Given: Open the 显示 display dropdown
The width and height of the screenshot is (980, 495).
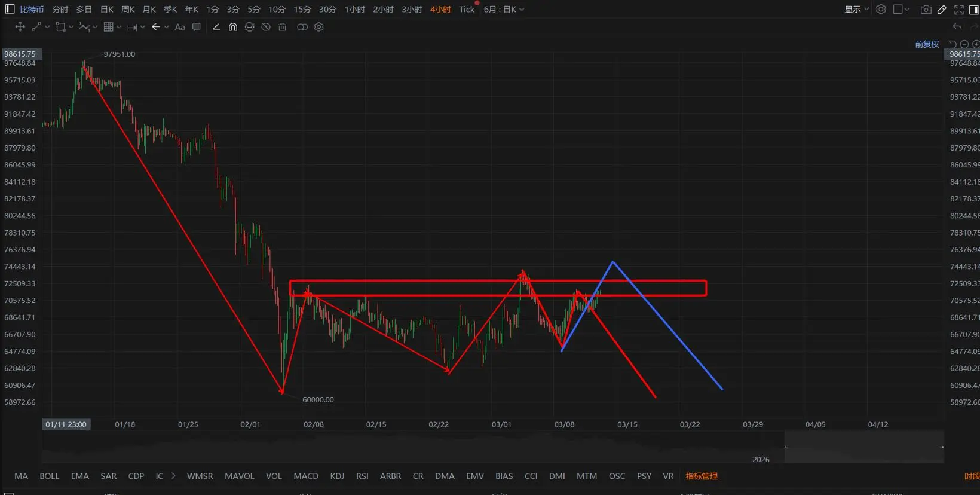Looking at the screenshot, I should (857, 9).
